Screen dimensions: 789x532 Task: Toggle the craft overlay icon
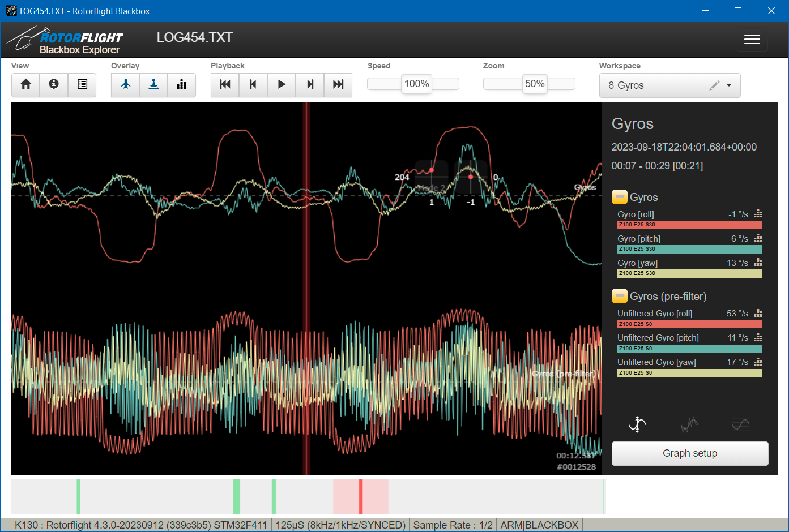point(125,84)
